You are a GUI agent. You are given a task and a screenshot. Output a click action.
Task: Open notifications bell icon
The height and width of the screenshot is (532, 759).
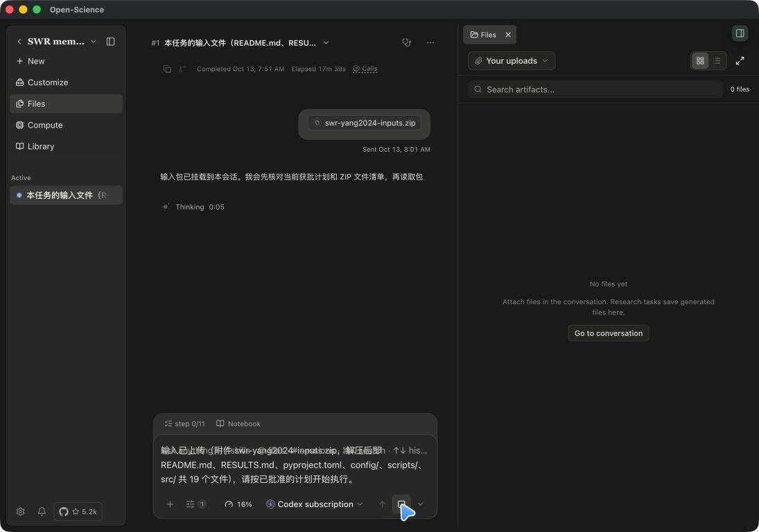[42, 511]
